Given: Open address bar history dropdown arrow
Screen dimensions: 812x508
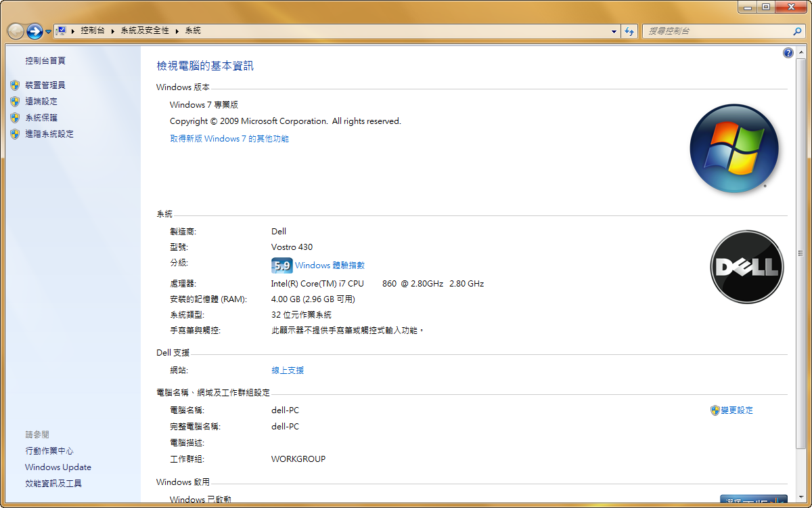Looking at the screenshot, I should (x=614, y=31).
